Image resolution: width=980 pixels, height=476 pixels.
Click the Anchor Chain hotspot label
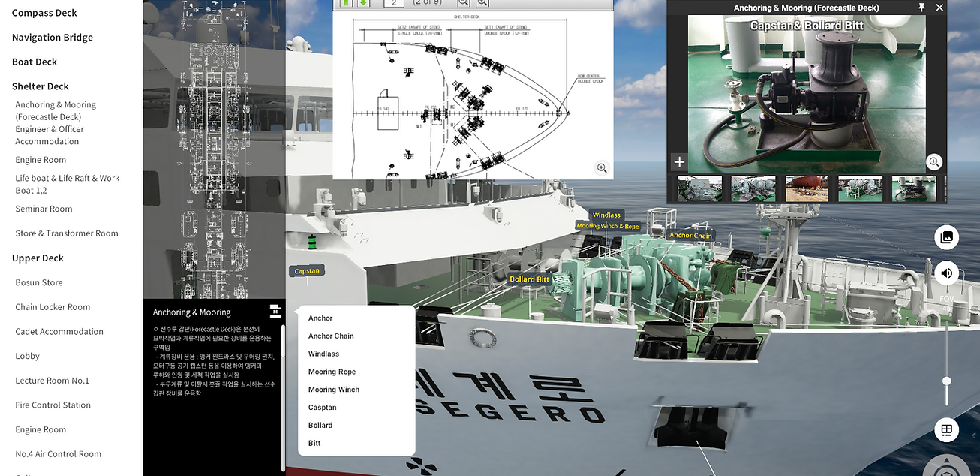click(x=691, y=236)
